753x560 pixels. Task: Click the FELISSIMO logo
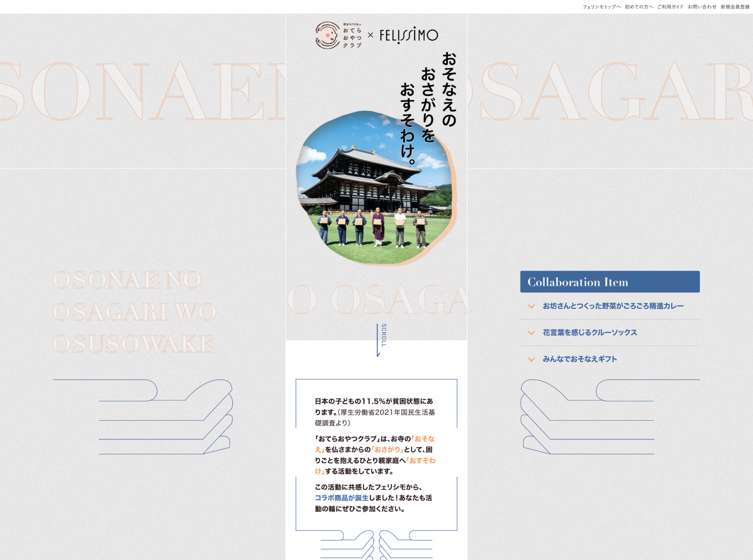click(x=409, y=35)
